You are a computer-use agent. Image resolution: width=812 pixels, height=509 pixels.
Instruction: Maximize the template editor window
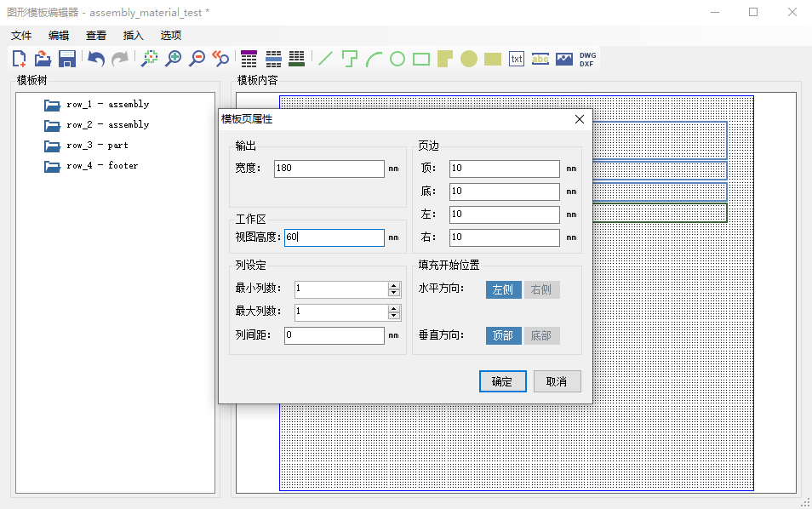pyautogui.click(x=753, y=12)
